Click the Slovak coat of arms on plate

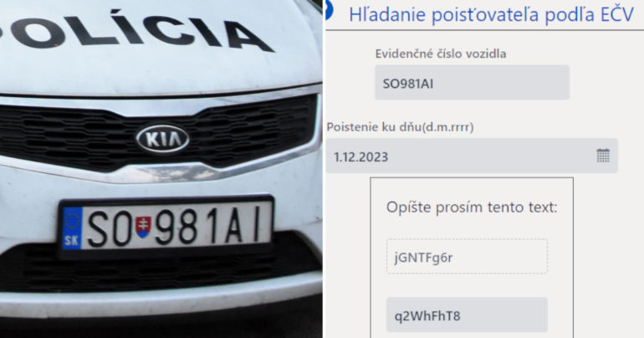tap(143, 227)
